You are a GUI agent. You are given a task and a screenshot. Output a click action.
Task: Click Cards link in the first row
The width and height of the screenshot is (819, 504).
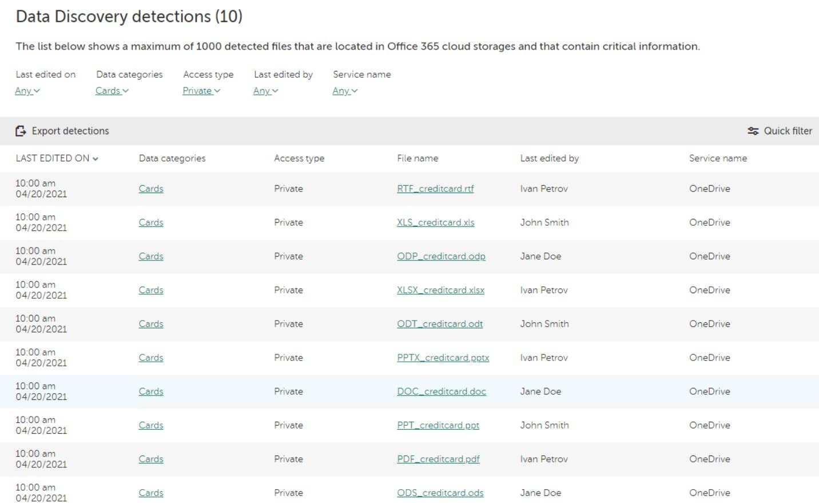pos(150,189)
